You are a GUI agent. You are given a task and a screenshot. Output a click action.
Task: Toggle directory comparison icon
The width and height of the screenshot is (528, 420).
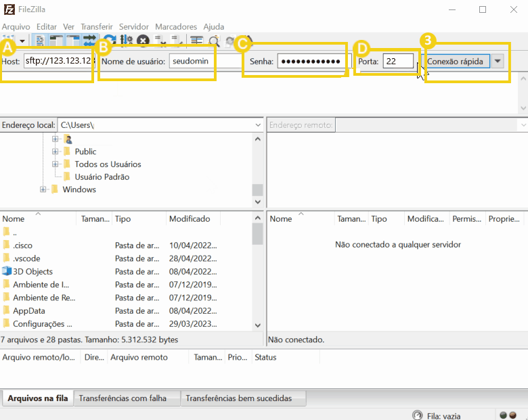coord(214,41)
